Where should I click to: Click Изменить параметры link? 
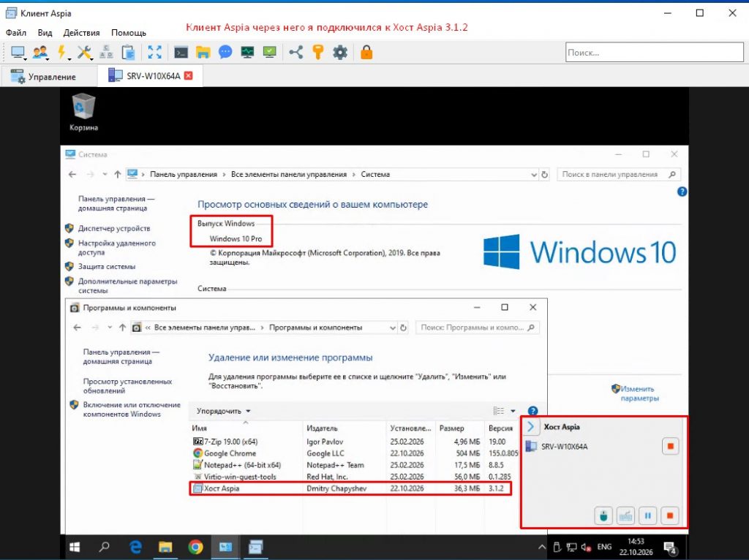tap(639, 393)
